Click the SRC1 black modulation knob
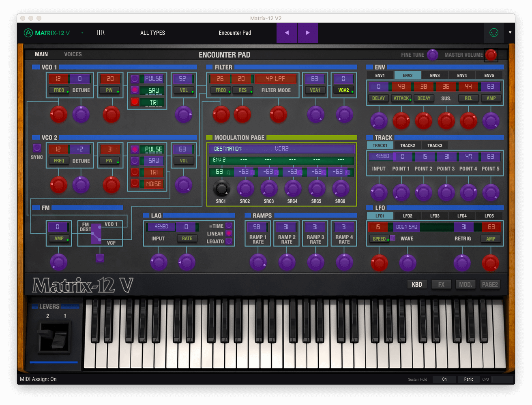 click(221, 188)
